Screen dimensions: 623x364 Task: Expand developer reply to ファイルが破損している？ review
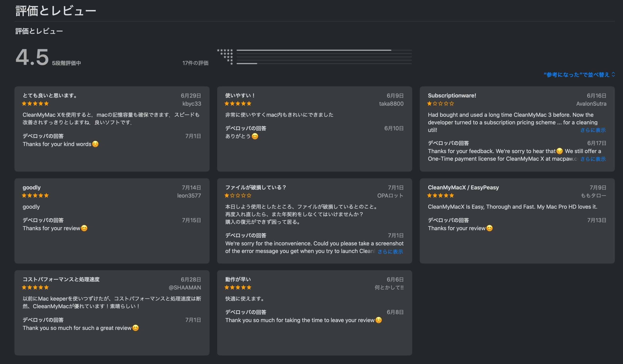[x=390, y=252]
